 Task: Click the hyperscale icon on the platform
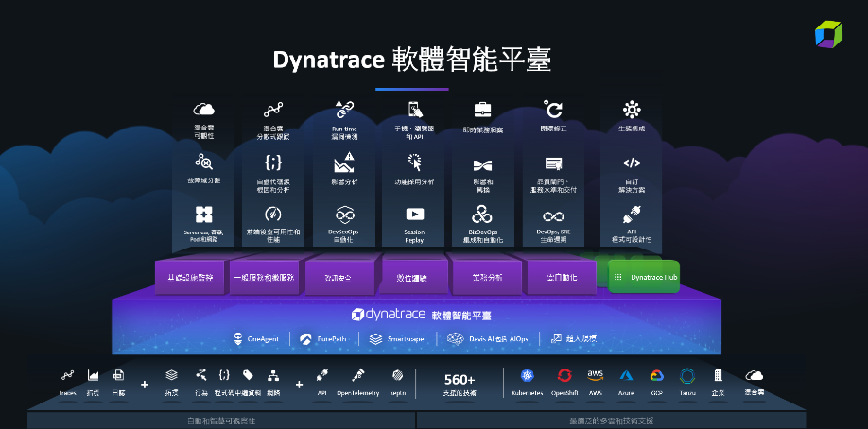tap(557, 339)
